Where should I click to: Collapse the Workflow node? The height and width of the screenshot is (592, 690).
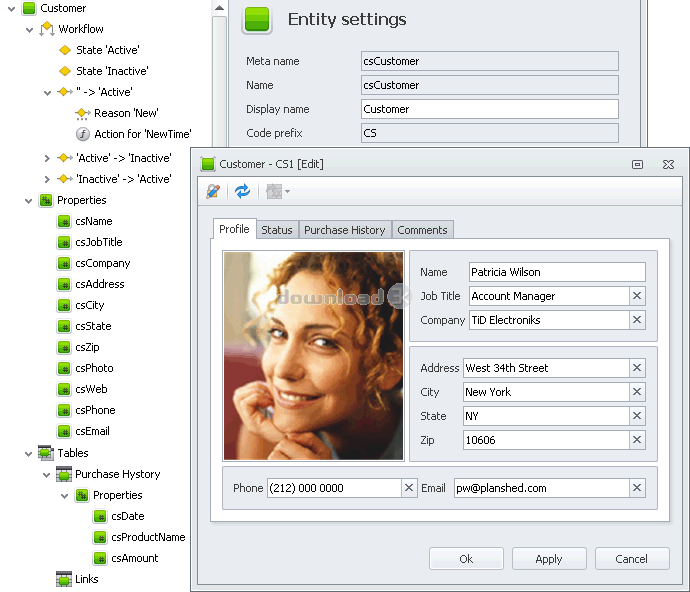pos(29,30)
